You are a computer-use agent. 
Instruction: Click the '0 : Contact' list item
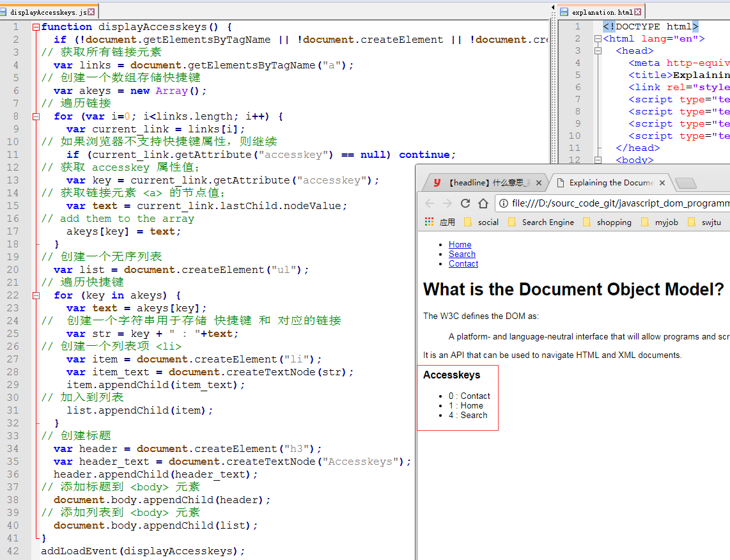point(469,396)
